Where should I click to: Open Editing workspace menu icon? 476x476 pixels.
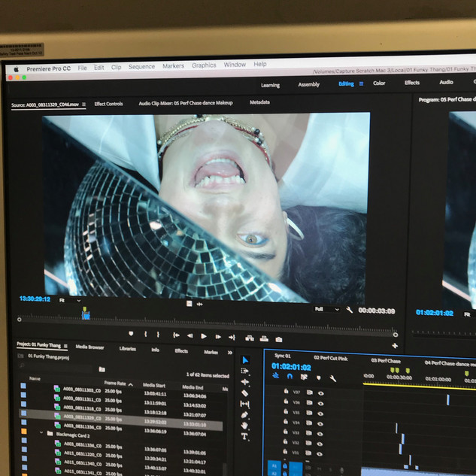[361, 83]
